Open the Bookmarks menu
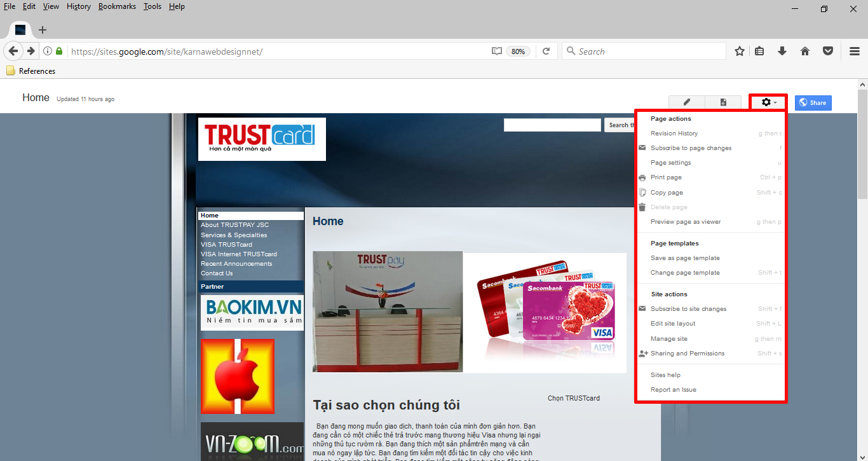Screen dimensions: 868x461 coord(117,6)
